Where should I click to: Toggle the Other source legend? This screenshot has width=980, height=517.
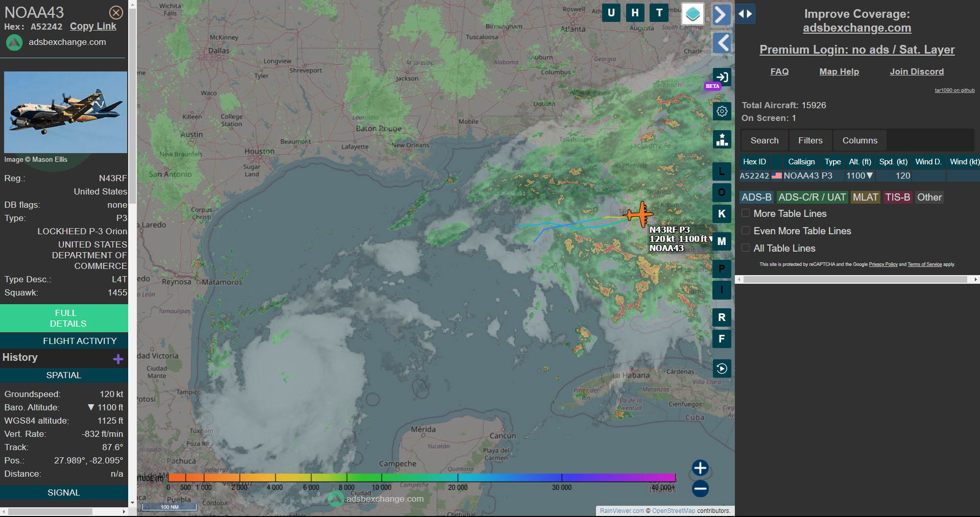click(929, 198)
